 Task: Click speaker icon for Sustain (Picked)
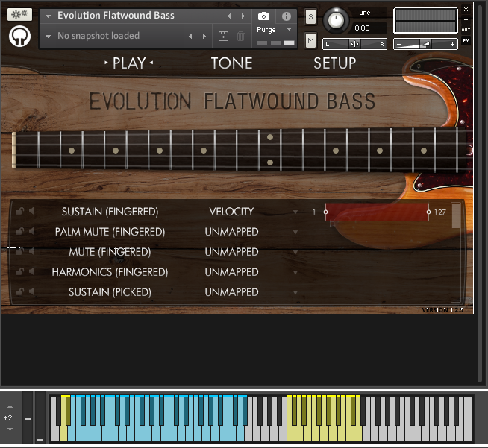[x=31, y=291]
